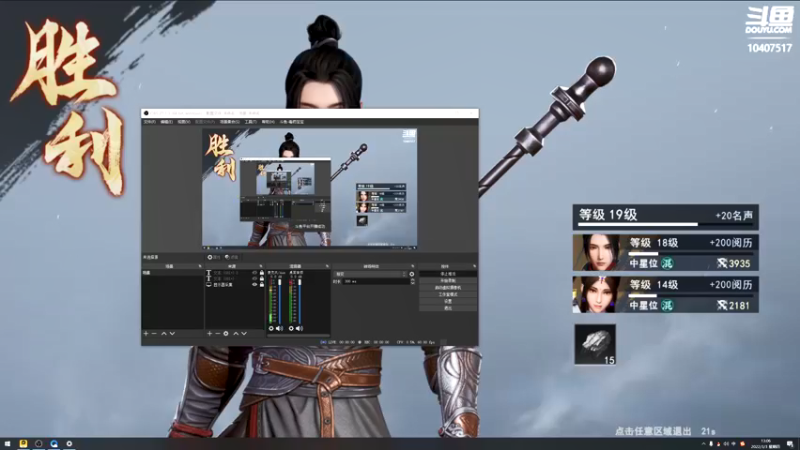Viewport: 800px width, 450px height.
Task: Toggle visibility of the second text source
Action: point(255,279)
